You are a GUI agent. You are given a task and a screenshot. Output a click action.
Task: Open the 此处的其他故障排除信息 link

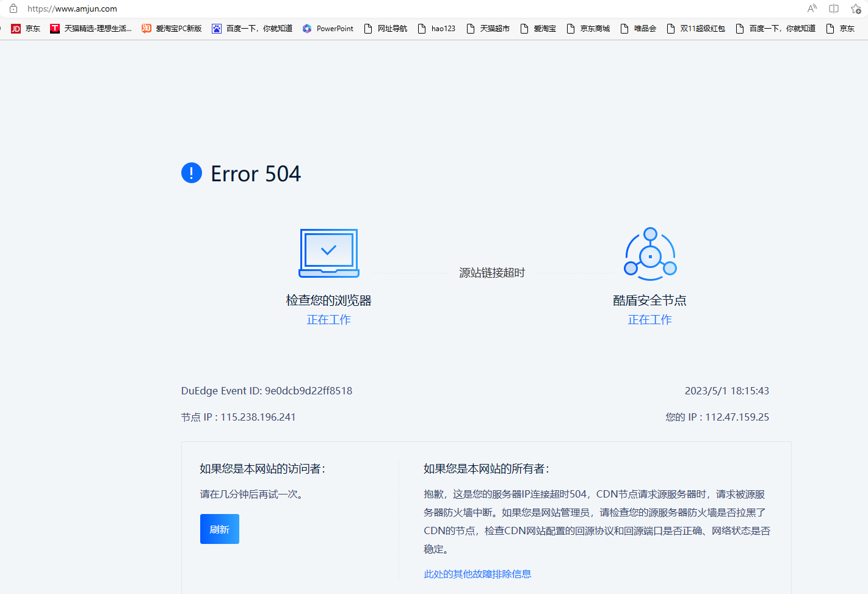point(477,574)
